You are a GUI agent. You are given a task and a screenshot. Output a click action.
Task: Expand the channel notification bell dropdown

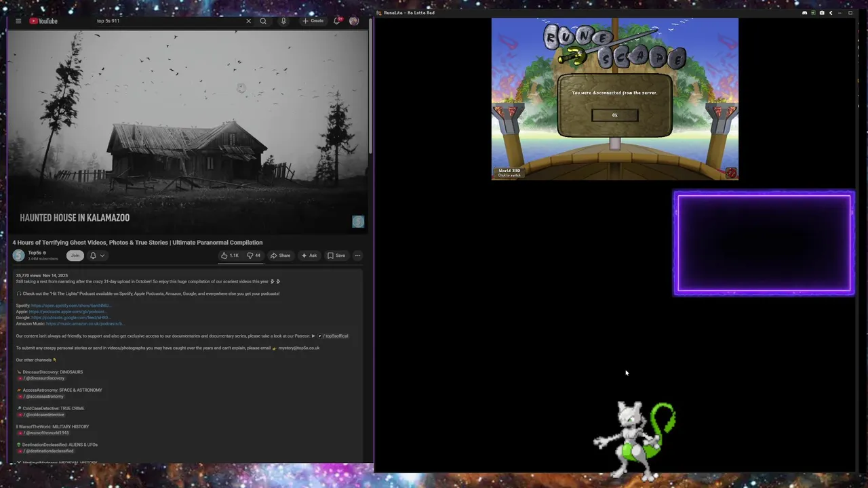97,256
